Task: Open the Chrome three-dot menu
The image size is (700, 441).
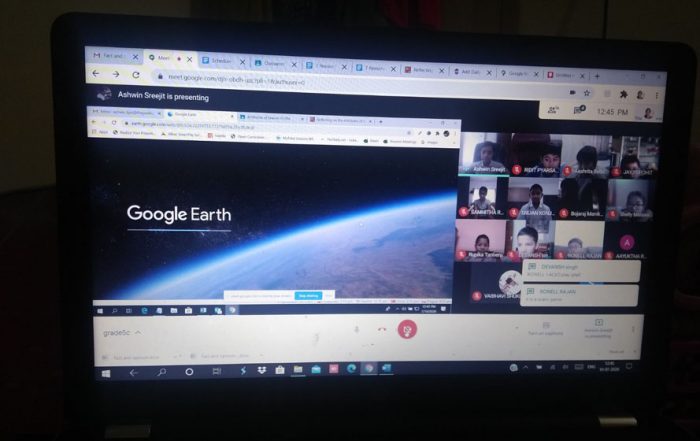Action: [656, 96]
